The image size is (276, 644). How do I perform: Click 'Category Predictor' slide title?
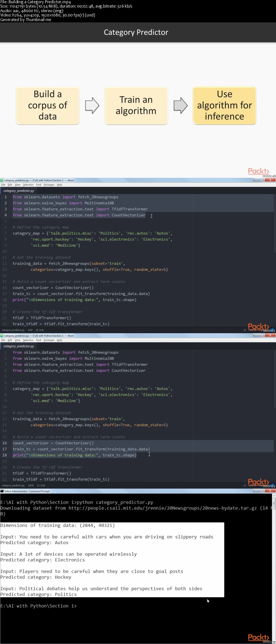[136, 32]
